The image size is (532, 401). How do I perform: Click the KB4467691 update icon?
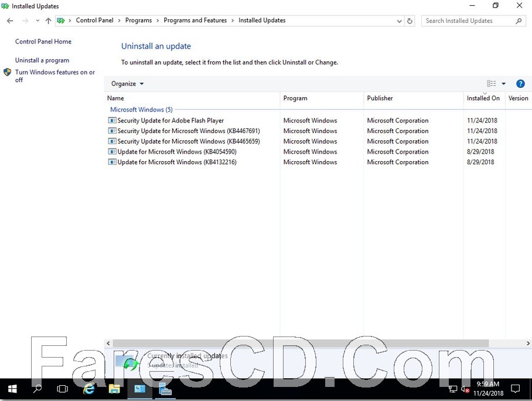112,131
